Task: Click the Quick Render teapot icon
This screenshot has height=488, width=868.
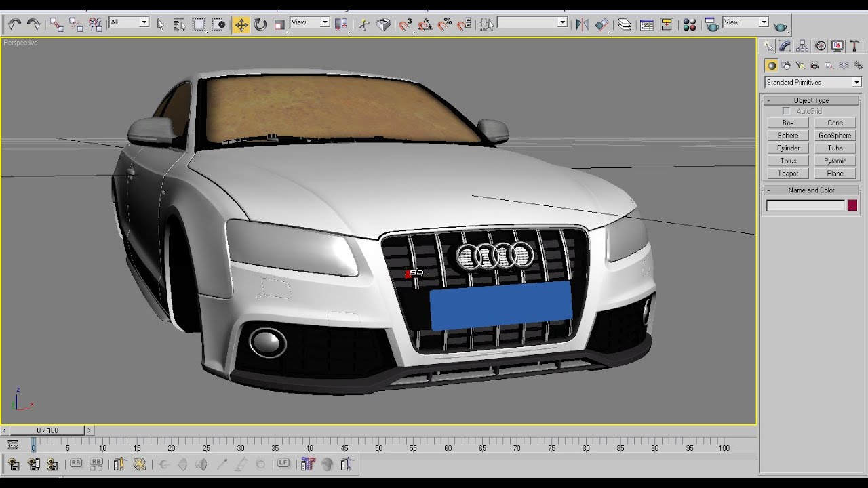Action: click(x=781, y=26)
